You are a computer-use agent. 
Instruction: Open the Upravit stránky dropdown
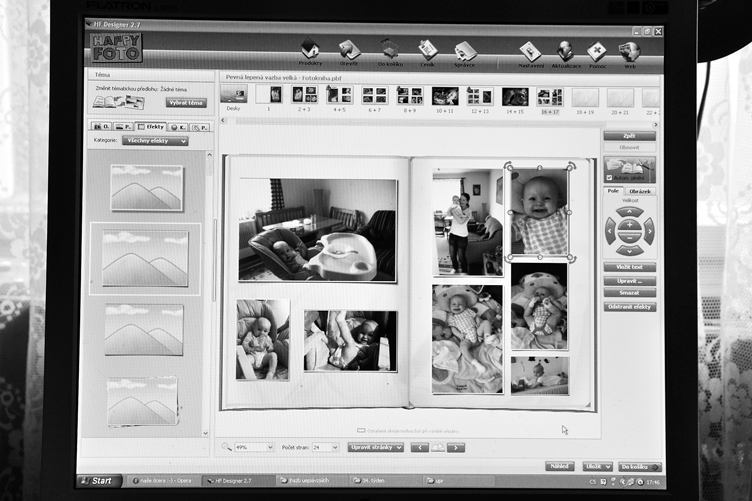click(x=376, y=447)
